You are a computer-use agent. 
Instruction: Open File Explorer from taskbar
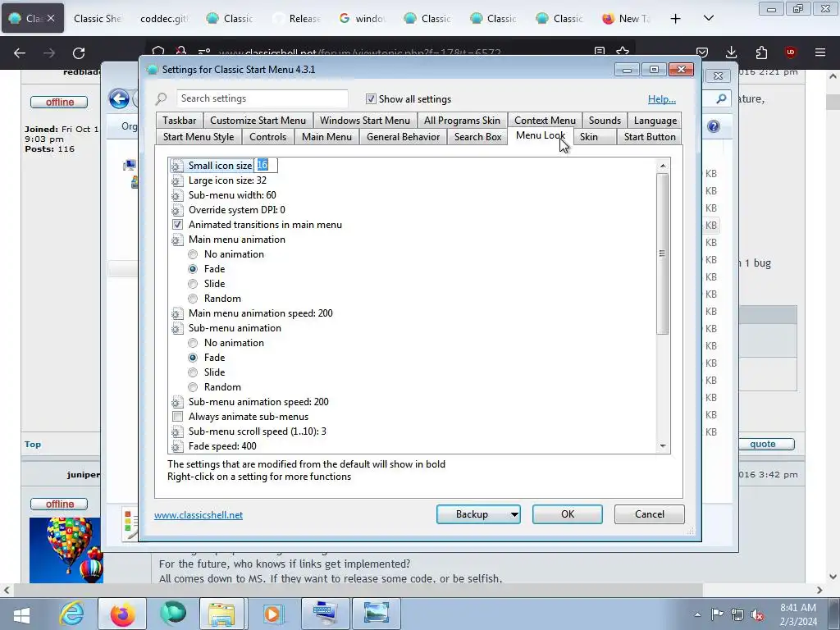tap(221, 614)
